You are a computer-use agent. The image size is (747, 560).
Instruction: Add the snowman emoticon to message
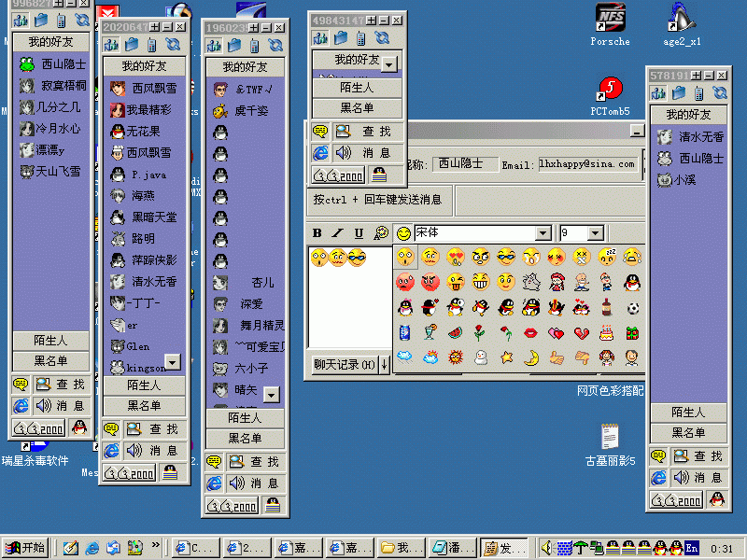point(480,357)
